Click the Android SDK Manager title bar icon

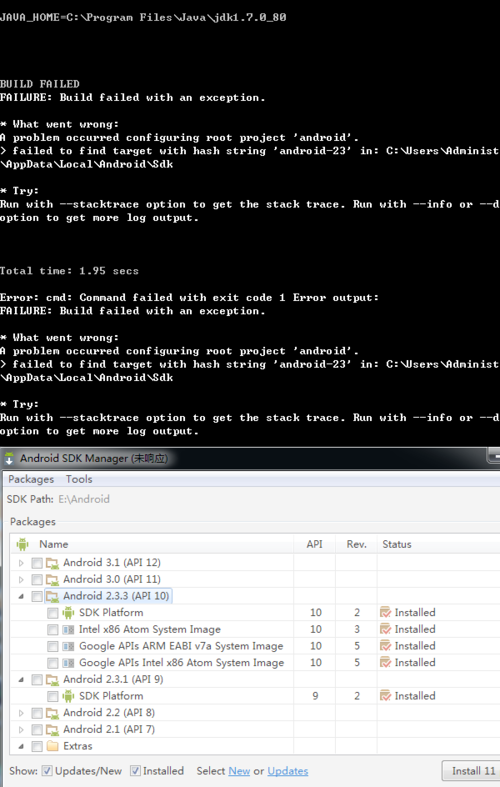[x=9, y=459]
